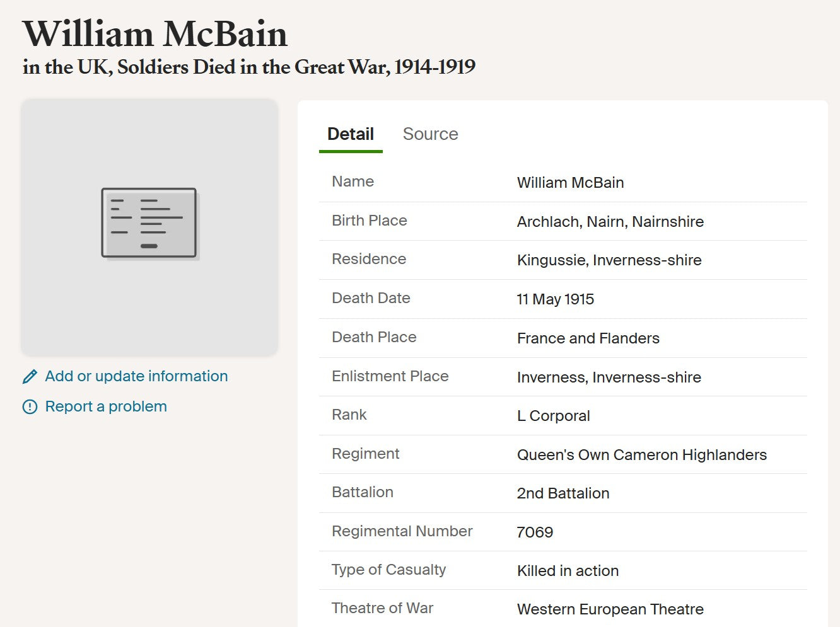The image size is (840, 627).
Task: Select the Residence value Kingussie, Inverness-shire
Action: click(x=609, y=260)
